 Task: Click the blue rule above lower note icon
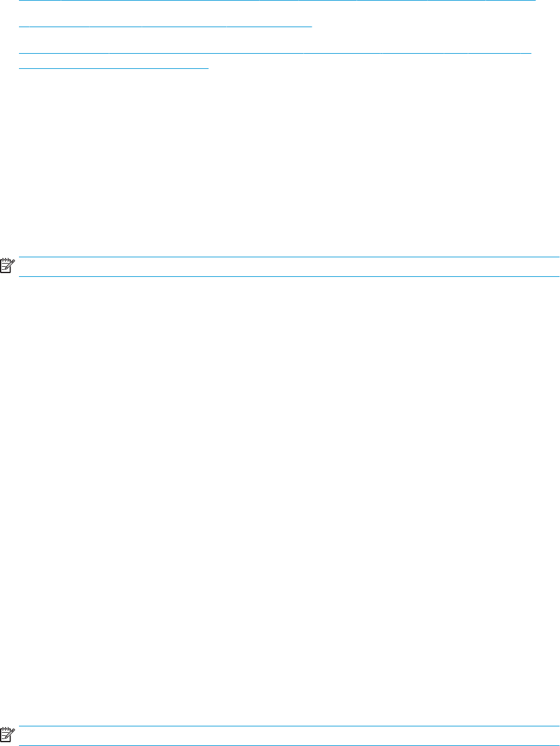pyautogui.click(x=289, y=726)
